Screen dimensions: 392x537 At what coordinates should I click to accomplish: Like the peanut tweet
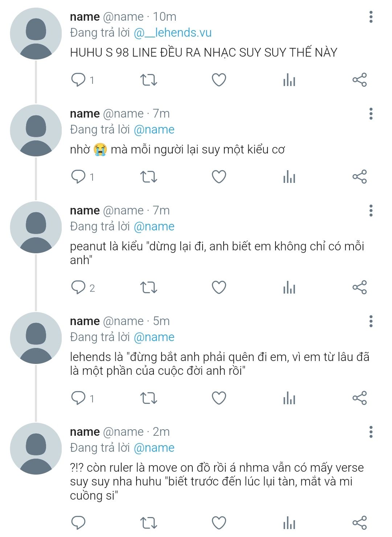pyautogui.click(x=219, y=287)
